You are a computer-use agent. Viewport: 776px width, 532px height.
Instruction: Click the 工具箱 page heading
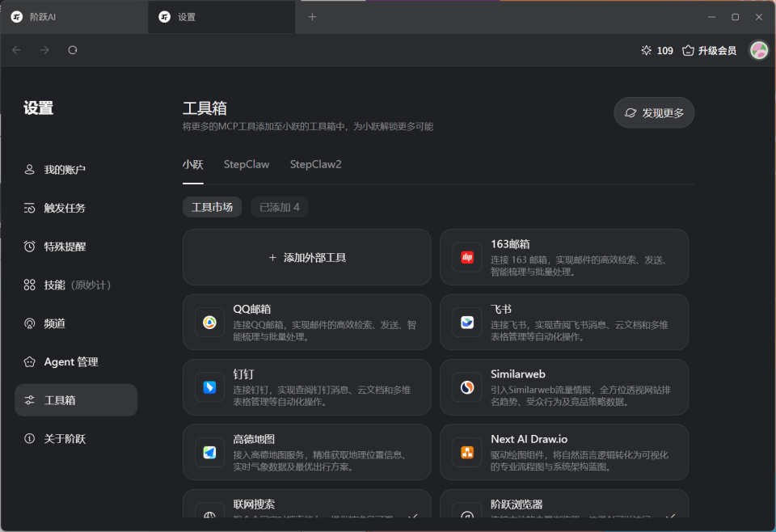pyautogui.click(x=205, y=108)
